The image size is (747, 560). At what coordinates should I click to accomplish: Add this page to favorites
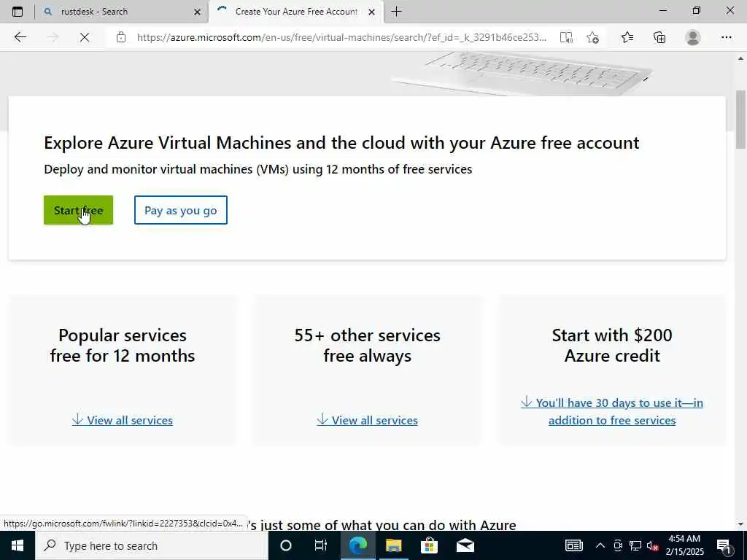(x=592, y=37)
